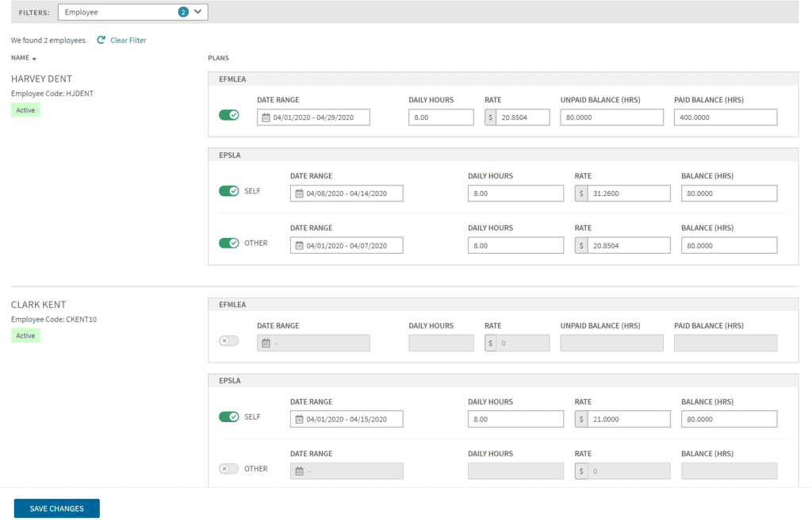This screenshot has height=526, width=812.
Task: Click Harvey Dent's Active status badge
Action: (x=25, y=109)
